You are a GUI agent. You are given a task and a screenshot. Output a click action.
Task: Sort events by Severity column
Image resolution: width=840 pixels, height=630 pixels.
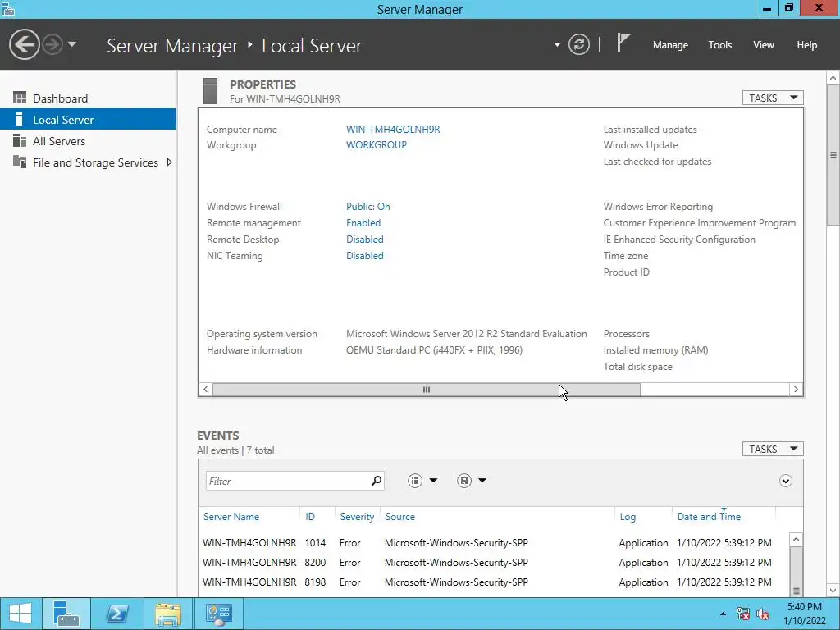(x=357, y=517)
